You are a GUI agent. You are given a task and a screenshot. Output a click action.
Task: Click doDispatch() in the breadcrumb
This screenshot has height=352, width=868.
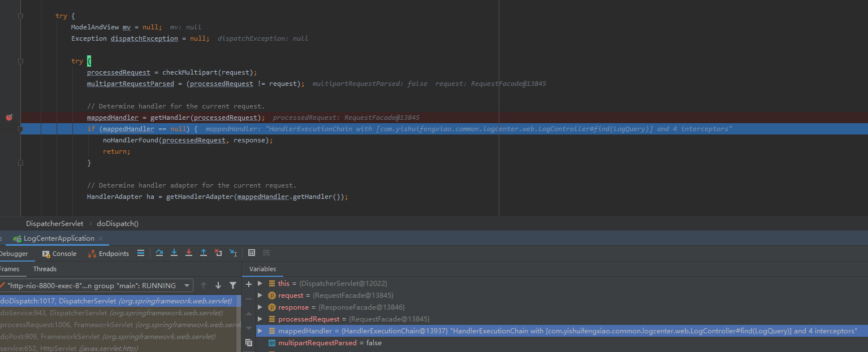click(117, 223)
